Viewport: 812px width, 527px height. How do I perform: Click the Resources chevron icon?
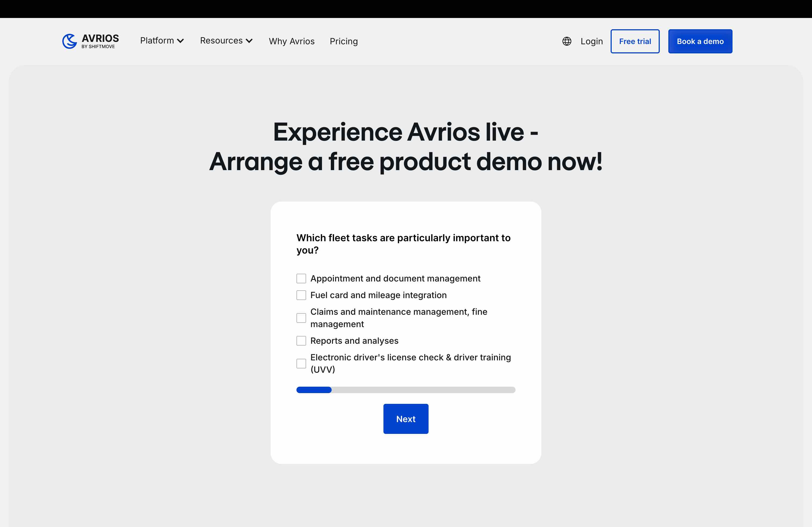click(x=250, y=41)
